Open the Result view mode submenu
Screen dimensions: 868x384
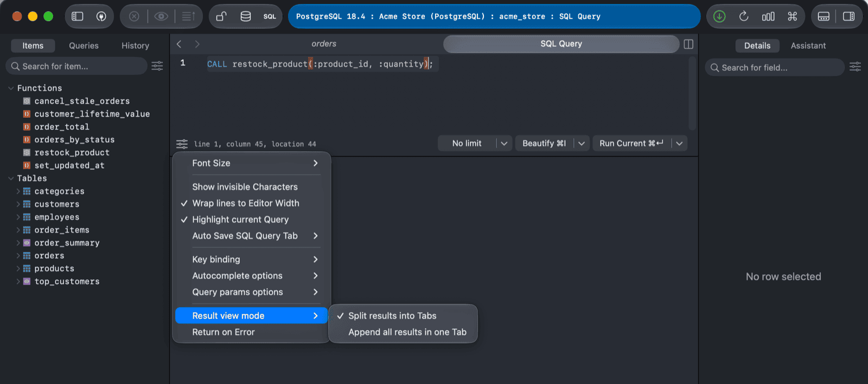pyautogui.click(x=251, y=316)
